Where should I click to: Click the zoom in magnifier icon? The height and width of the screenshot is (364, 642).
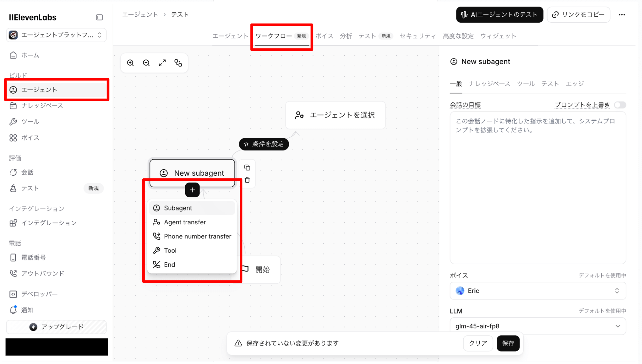pyautogui.click(x=130, y=63)
